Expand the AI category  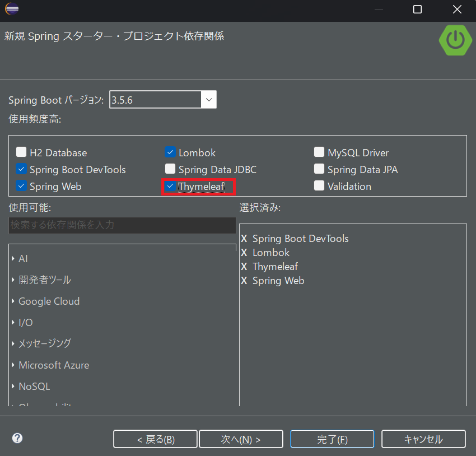click(13, 259)
